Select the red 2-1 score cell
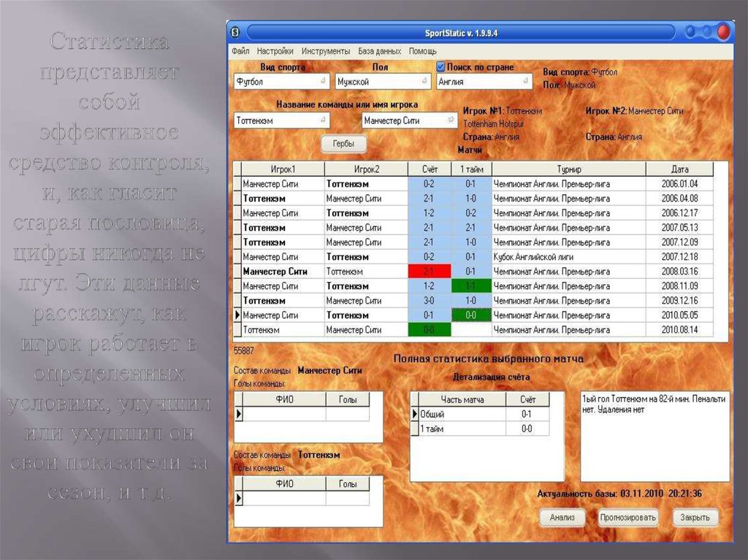This screenshot has height=560, width=748. (x=428, y=272)
